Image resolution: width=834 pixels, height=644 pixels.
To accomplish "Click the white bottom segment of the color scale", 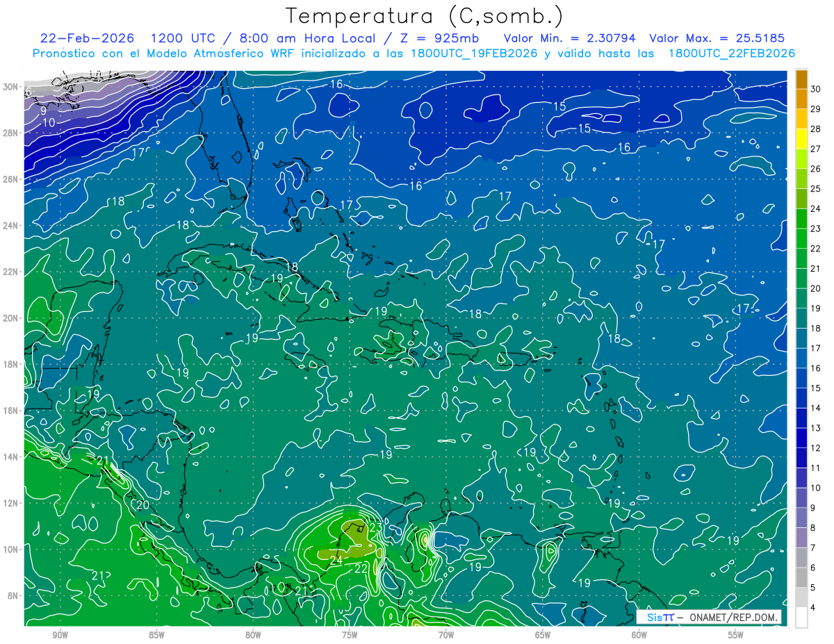I will coord(801,617).
